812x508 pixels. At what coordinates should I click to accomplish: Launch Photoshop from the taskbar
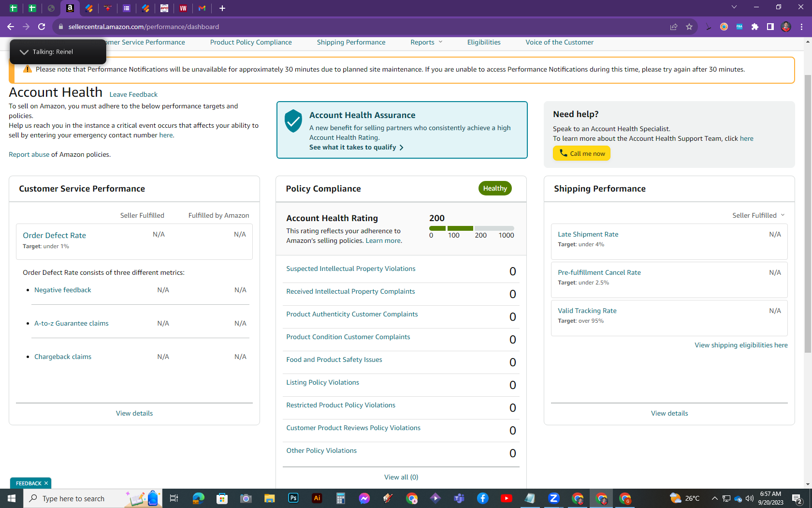293,498
